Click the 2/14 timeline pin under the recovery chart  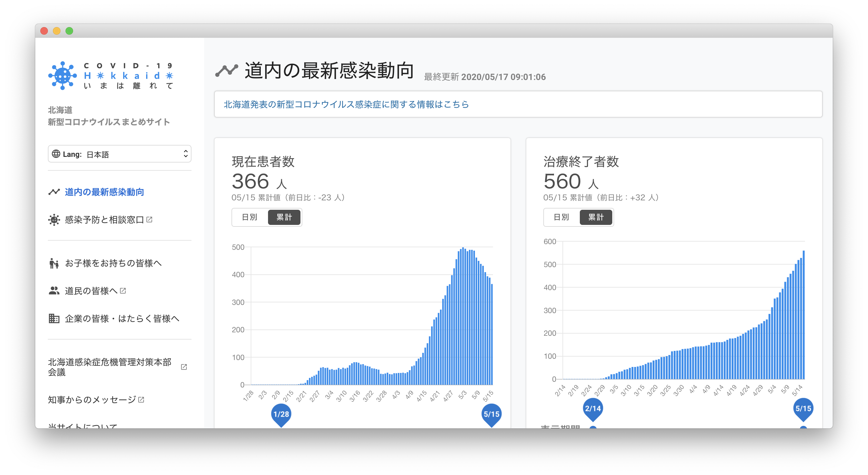(592, 408)
